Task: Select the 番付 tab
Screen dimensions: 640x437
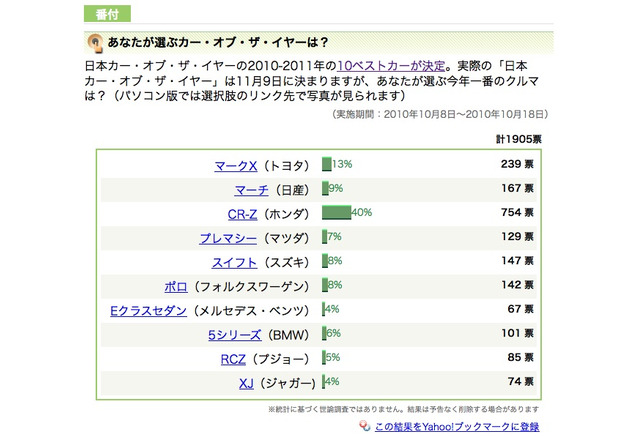Action: pyautogui.click(x=107, y=14)
